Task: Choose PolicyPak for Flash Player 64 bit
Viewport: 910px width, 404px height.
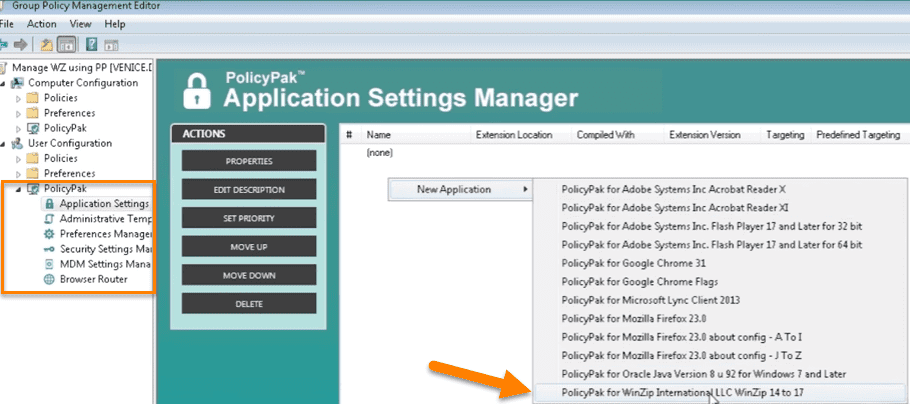Action: pyautogui.click(x=718, y=244)
